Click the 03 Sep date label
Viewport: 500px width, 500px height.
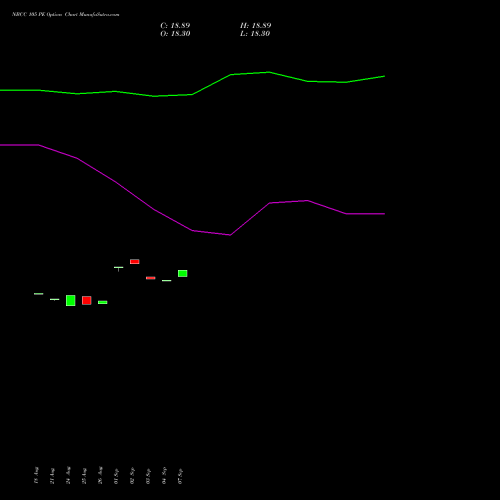(148, 476)
